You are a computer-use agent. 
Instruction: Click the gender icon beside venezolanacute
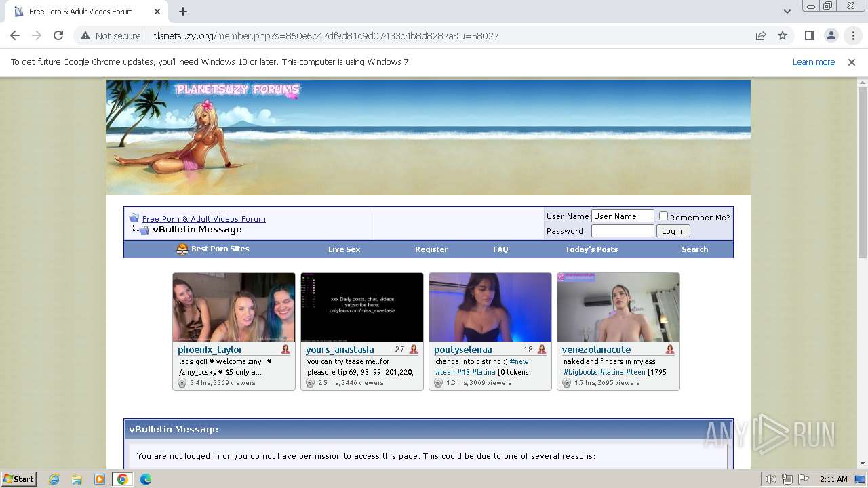pyautogui.click(x=670, y=350)
